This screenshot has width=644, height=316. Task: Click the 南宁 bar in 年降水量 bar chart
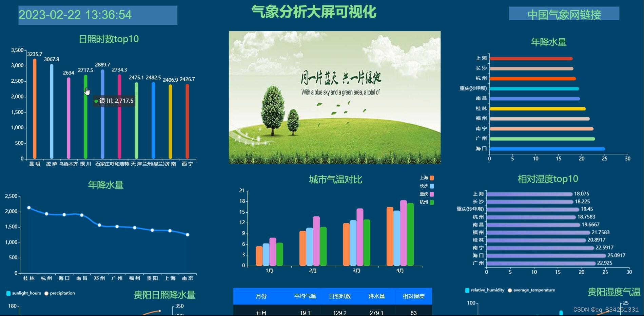541,129
